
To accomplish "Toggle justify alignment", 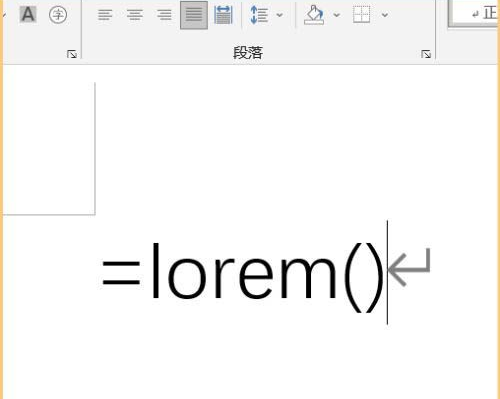I will [x=194, y=15].
